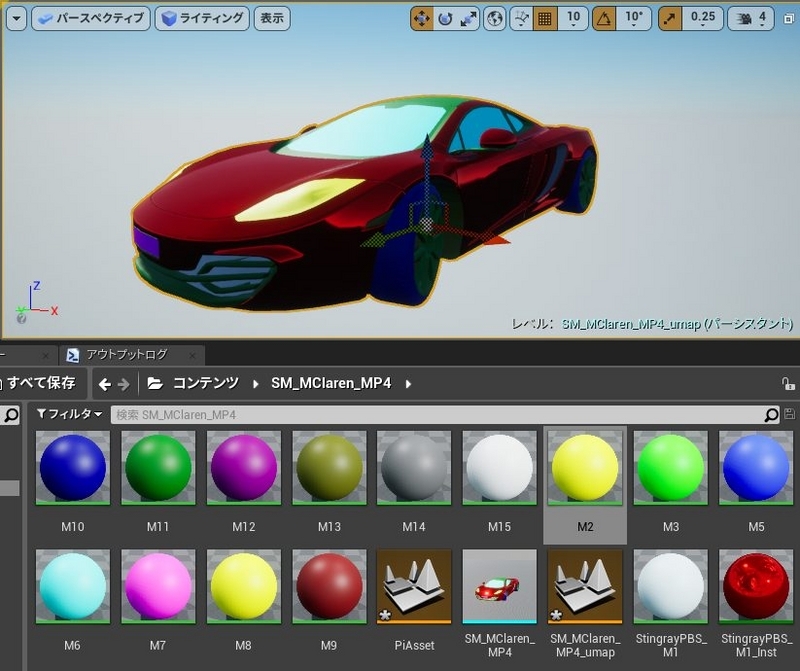Click Contents (コンテンツ) breadcrumb
The height and width of the screenshot is (671, 800).
206,383
